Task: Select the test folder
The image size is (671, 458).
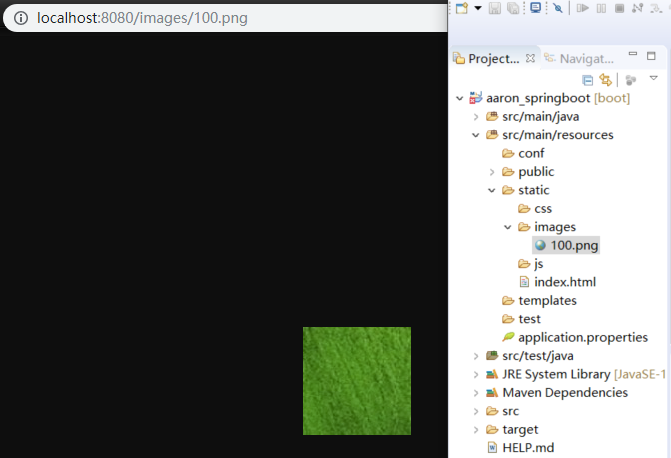Action: [x=529, y=319]
